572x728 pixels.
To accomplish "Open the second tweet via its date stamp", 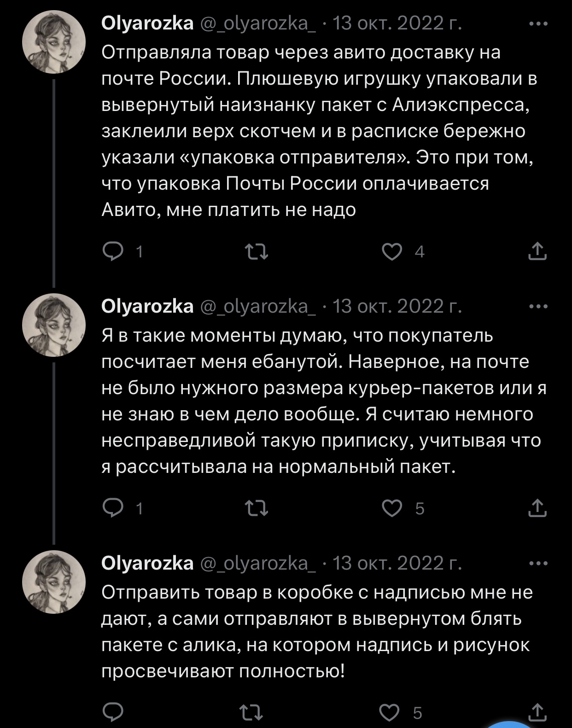I will (x=397, y=306).
